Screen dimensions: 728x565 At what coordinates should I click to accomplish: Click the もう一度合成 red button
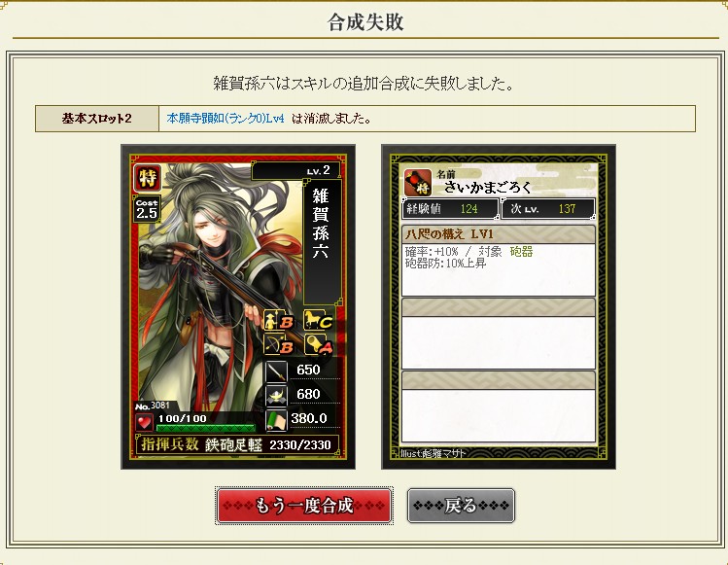pyautogui.click(x=304, y=506)
